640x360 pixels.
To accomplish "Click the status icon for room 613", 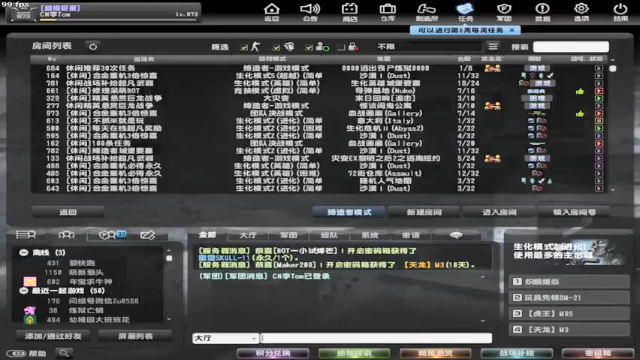I will [598, 121].
